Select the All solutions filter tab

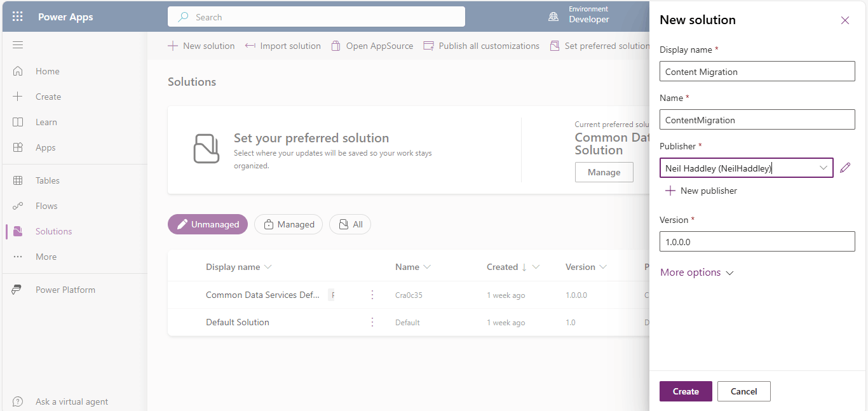coord(350,224)
